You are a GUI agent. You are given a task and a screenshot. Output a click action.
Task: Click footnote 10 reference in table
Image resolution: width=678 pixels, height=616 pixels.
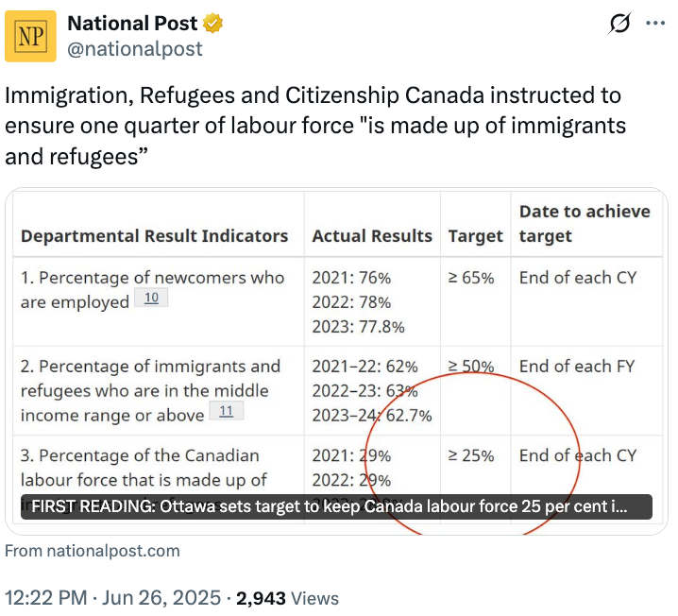point(151,298)
